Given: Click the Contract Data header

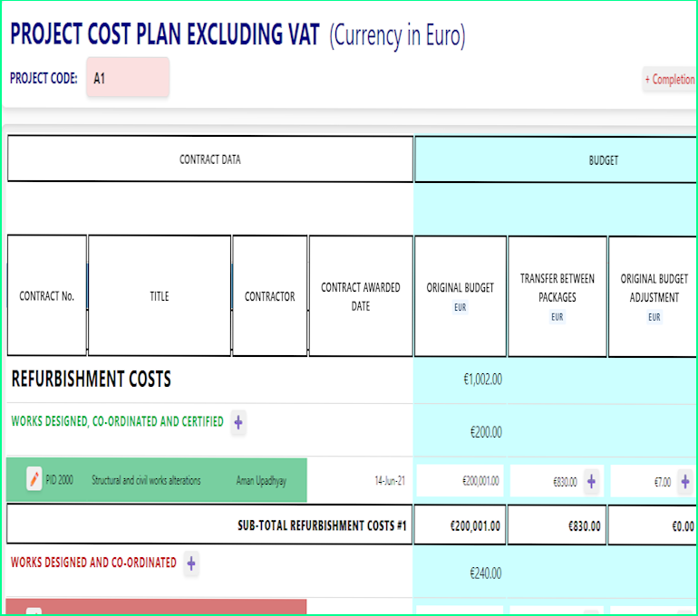Looking at the screenshot, I should [x=210, y=159].
